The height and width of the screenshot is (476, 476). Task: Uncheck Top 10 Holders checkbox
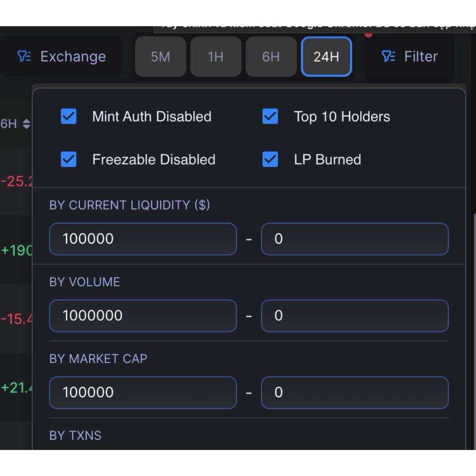click(270, 116)
